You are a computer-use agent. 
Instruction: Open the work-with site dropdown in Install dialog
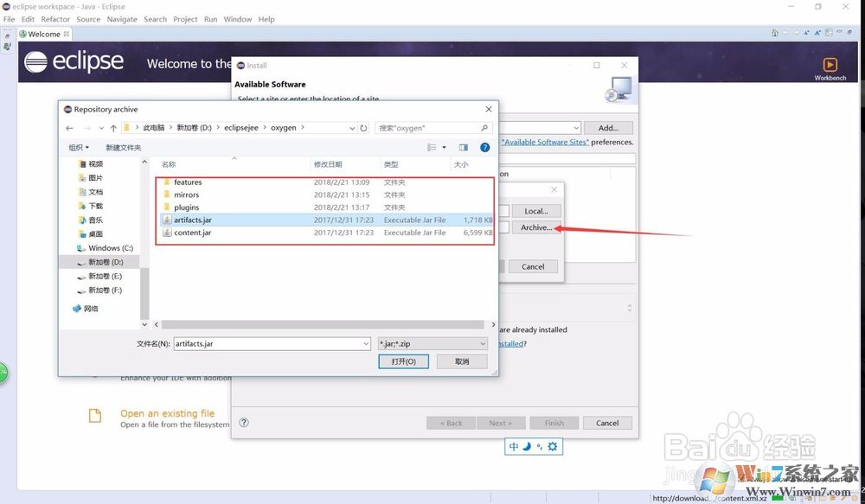pos(575,128)
